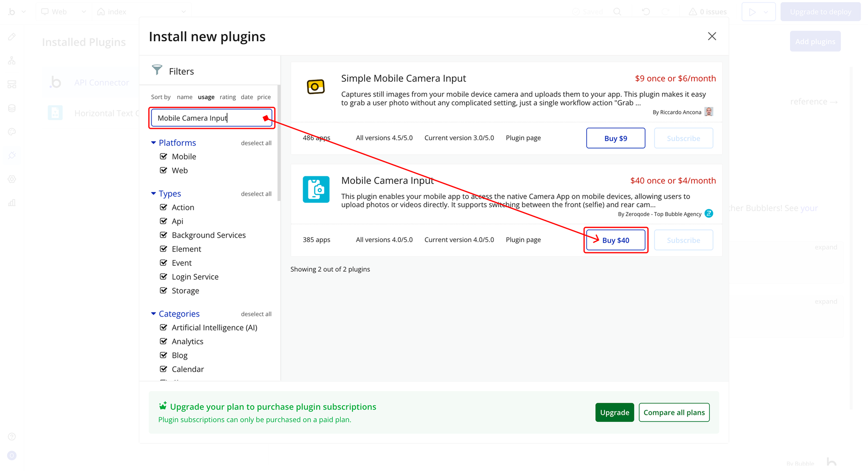The height and width of the screenshot is (471, 868).
Task: Open the Data tab in left sidebar
Action: click(12, 108)
